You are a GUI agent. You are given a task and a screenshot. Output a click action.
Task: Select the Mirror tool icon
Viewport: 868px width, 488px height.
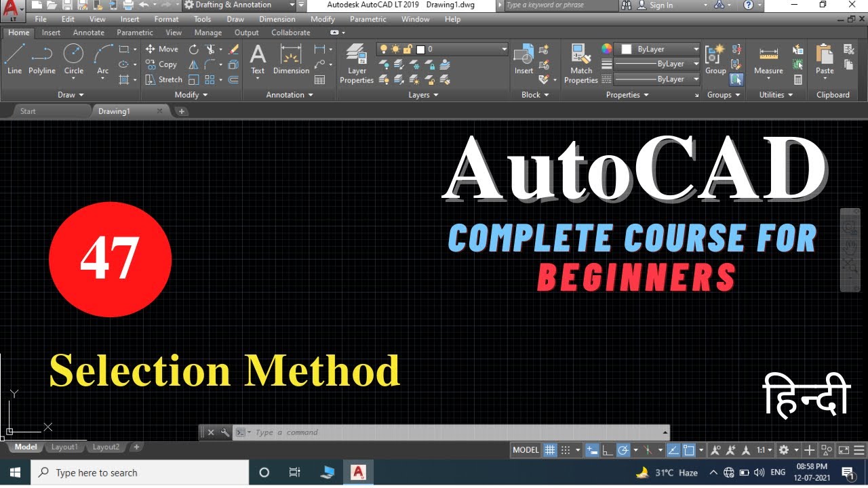point(193,64)
